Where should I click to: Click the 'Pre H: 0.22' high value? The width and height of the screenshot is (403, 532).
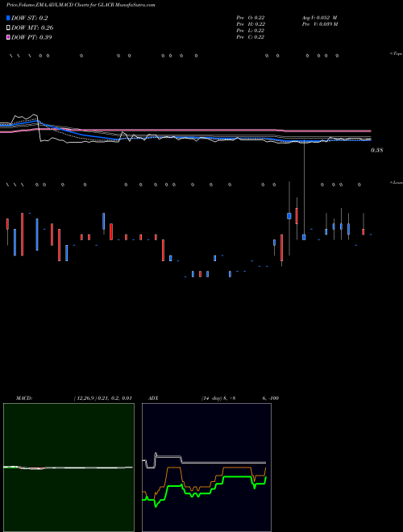click(251, 24)
